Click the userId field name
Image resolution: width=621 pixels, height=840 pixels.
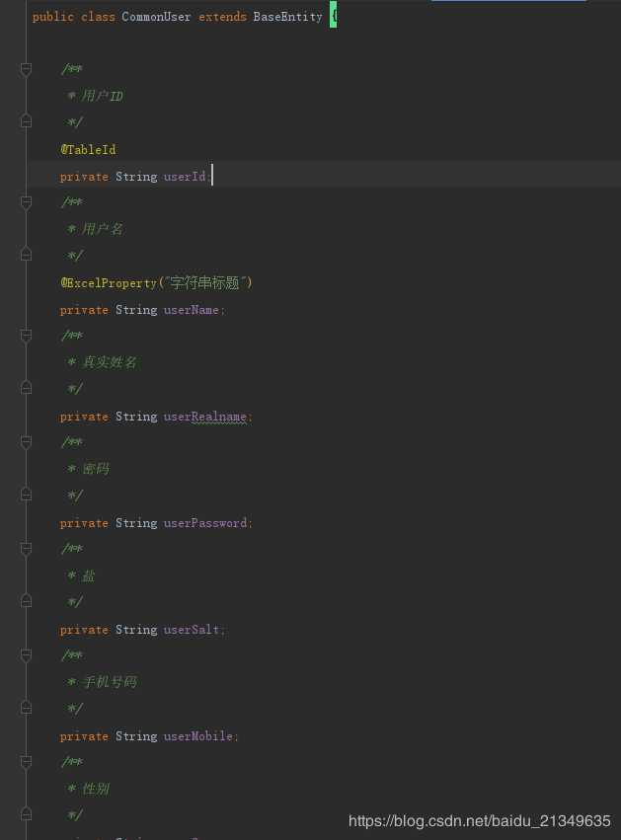[185, 177]
